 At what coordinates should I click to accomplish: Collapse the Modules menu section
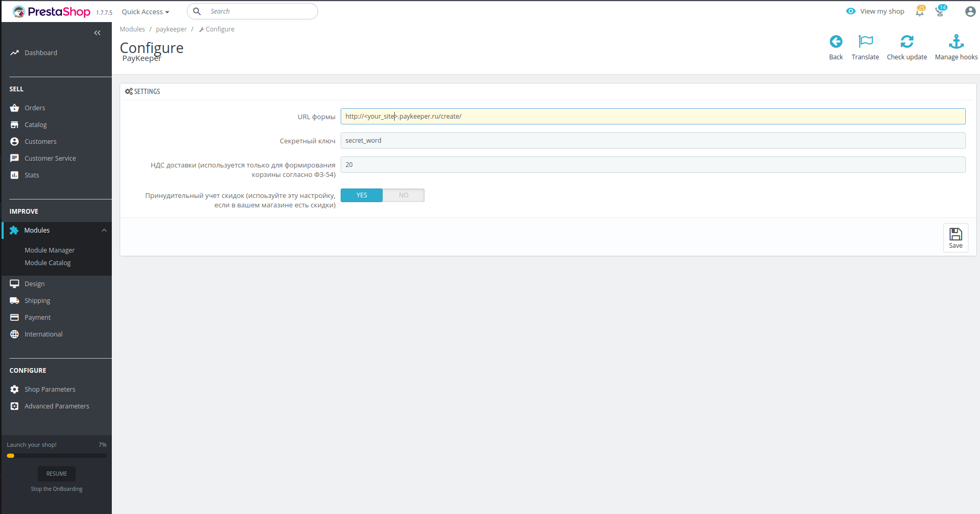coord(104,230)
